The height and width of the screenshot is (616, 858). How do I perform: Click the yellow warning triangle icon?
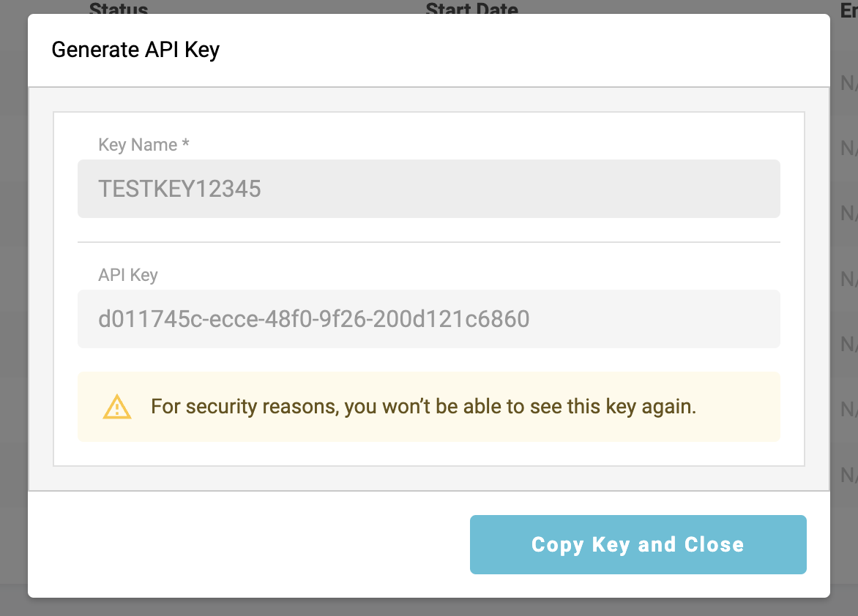click(x=117, y=407)
